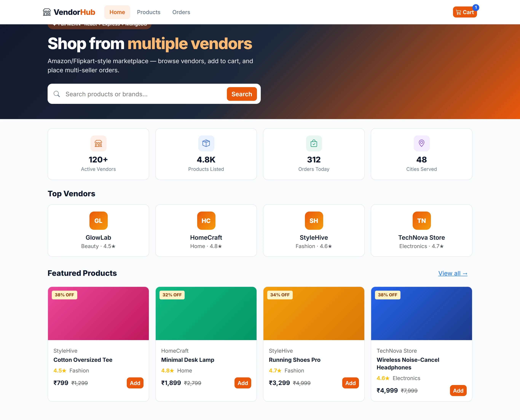This screenshot has height=420, width=520.
Task: Open the HomeCraft vendor name
Action: tap(206, 238)
